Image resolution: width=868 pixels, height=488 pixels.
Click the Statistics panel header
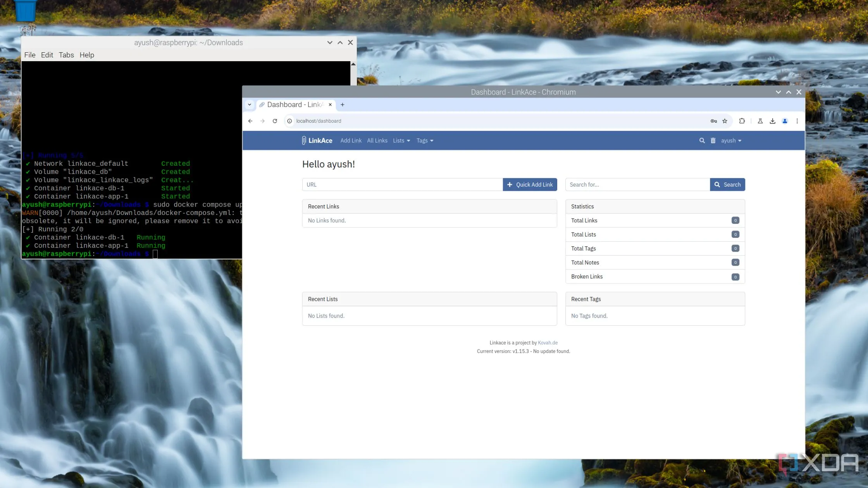[655, 206]
